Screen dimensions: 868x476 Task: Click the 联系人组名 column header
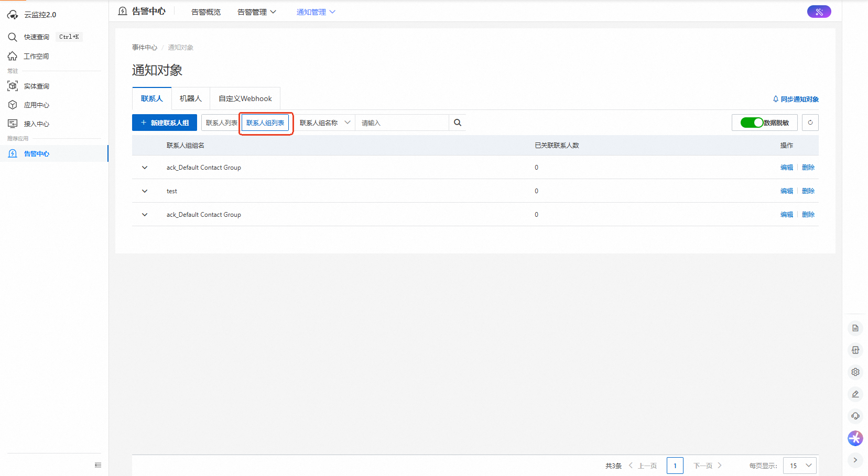pos(186,146)
